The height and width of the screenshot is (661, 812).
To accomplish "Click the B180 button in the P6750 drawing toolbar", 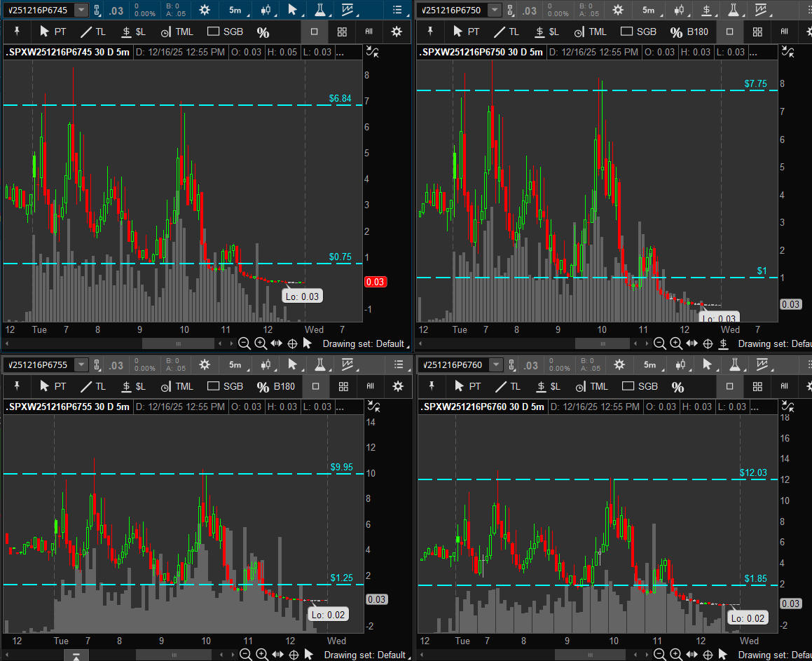I will [x=697, y=32].
